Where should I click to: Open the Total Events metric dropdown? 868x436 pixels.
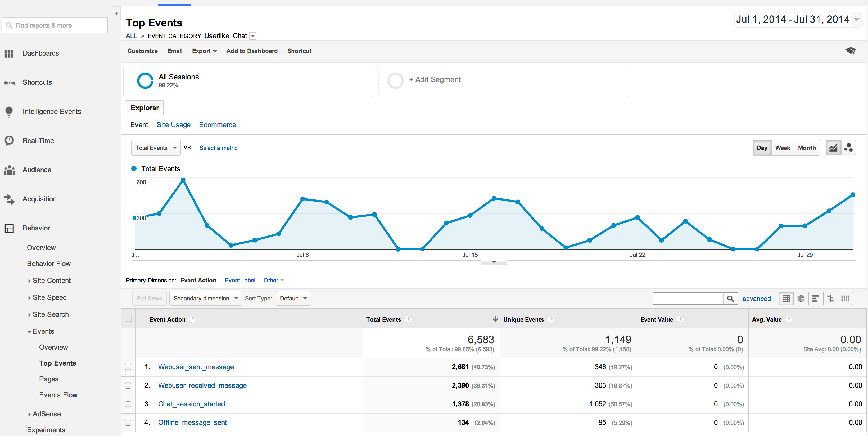tap(156, 148)
